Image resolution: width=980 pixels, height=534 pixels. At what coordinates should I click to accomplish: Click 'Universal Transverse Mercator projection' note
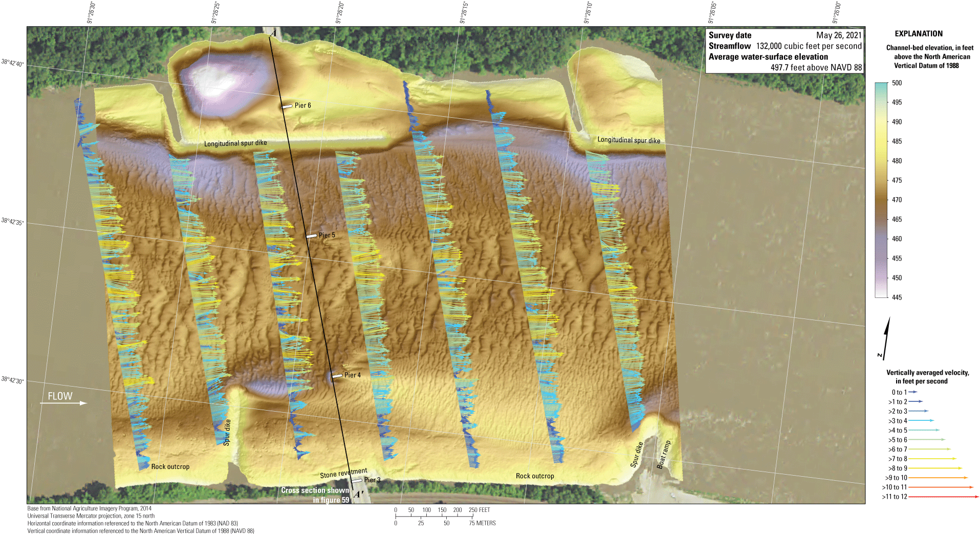click(91, 516)
